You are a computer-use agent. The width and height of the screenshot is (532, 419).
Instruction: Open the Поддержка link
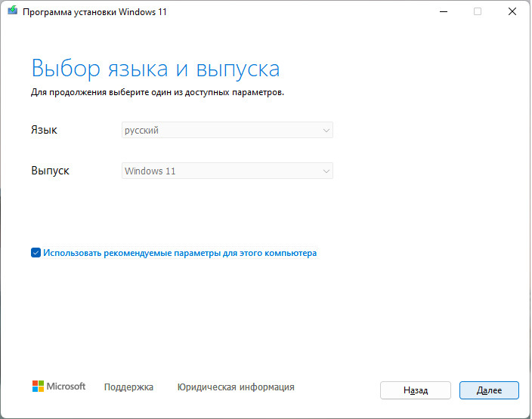coord(128,387)
